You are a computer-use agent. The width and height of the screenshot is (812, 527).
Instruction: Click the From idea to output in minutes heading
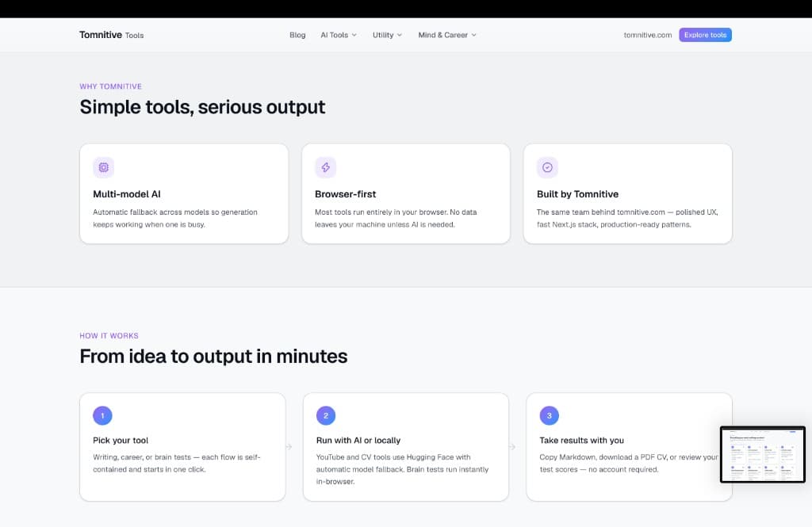click(x=213, y=356)
